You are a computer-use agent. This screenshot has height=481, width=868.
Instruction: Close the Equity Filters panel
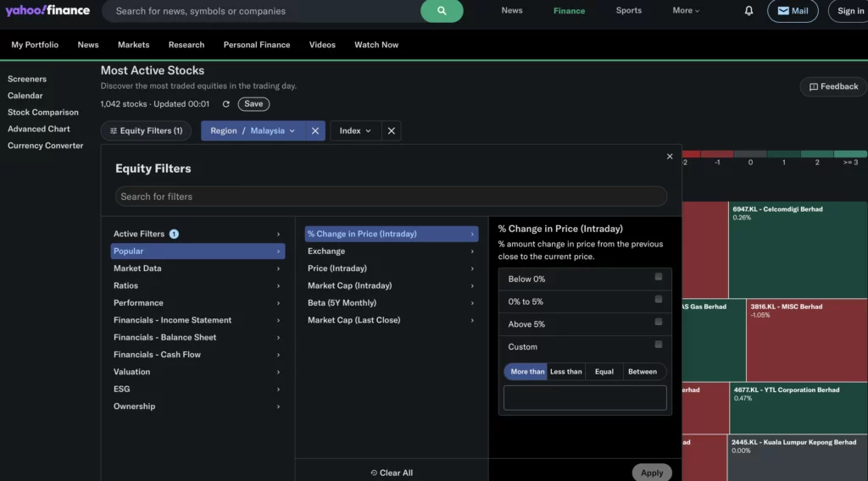[670, 157]
